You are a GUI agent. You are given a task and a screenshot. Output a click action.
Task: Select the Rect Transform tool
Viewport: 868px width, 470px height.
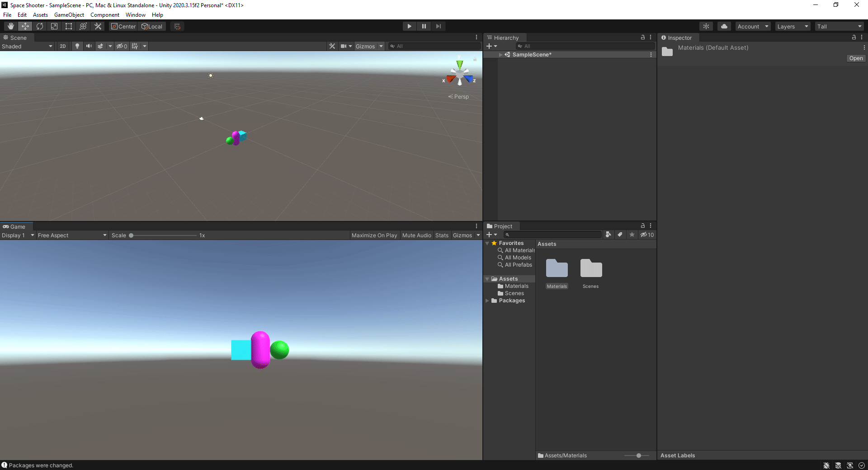pos(68,26)
